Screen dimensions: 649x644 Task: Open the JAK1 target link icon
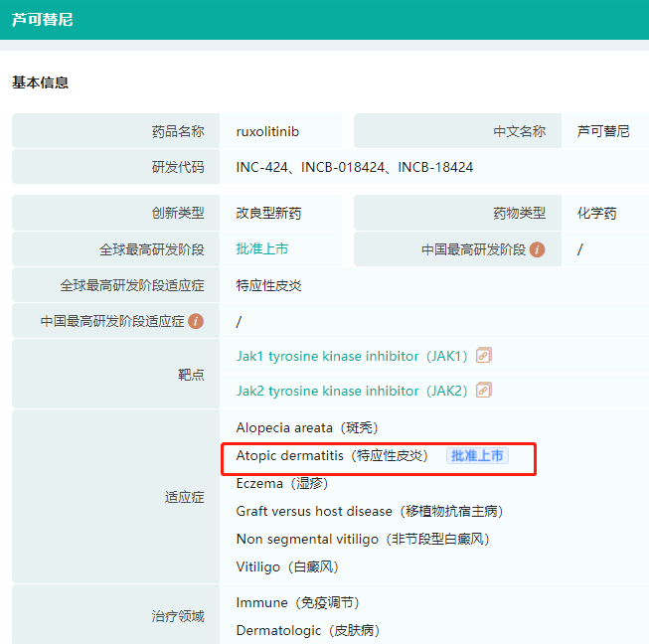click(483, 356)
